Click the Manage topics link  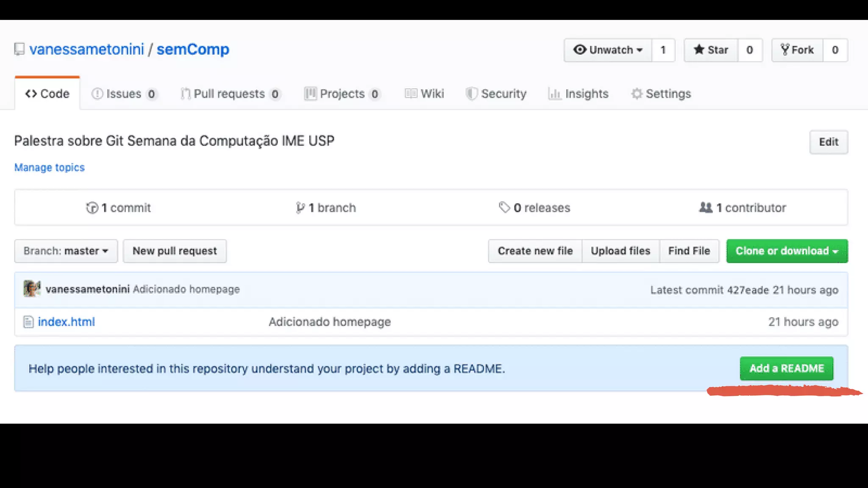point(50,167)
